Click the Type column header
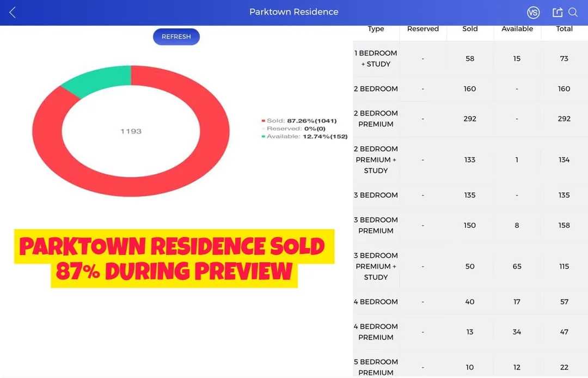The width and height of the screenshot is (588, 378). tap(376, 29)
